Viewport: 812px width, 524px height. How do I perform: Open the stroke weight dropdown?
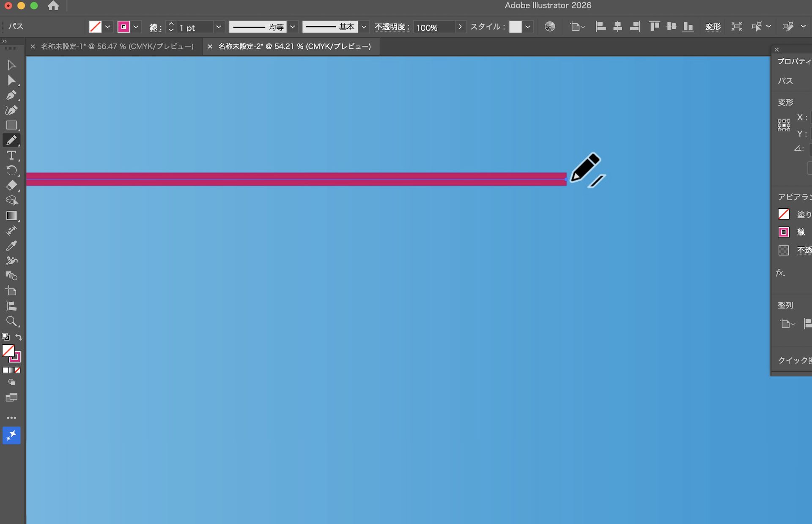click(x=219, y=27)
